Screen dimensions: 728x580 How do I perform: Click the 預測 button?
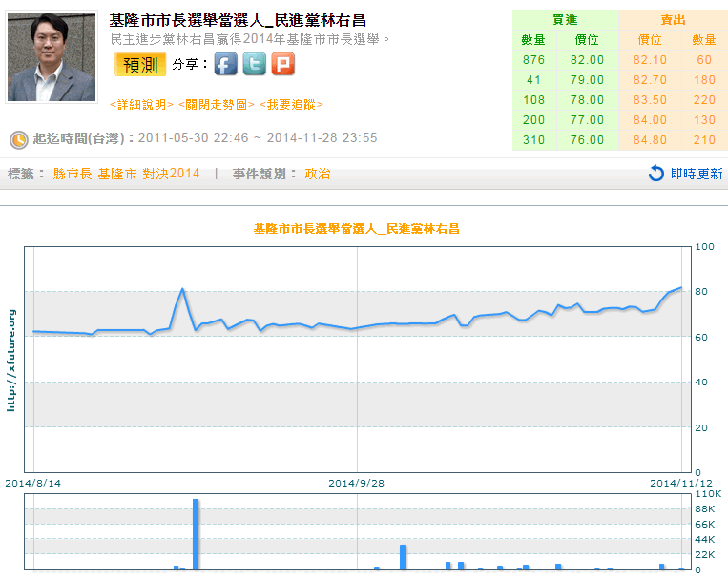(x=140, y=64)
